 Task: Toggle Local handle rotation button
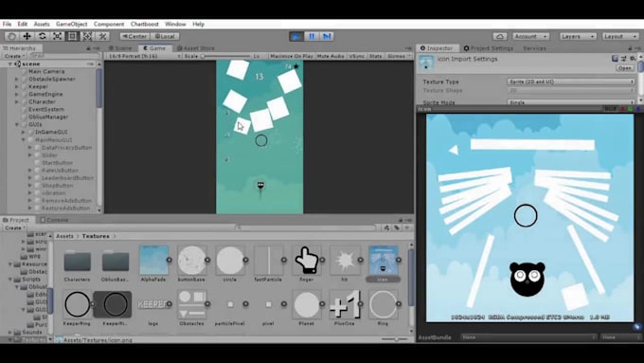click(x=165, y=36)
